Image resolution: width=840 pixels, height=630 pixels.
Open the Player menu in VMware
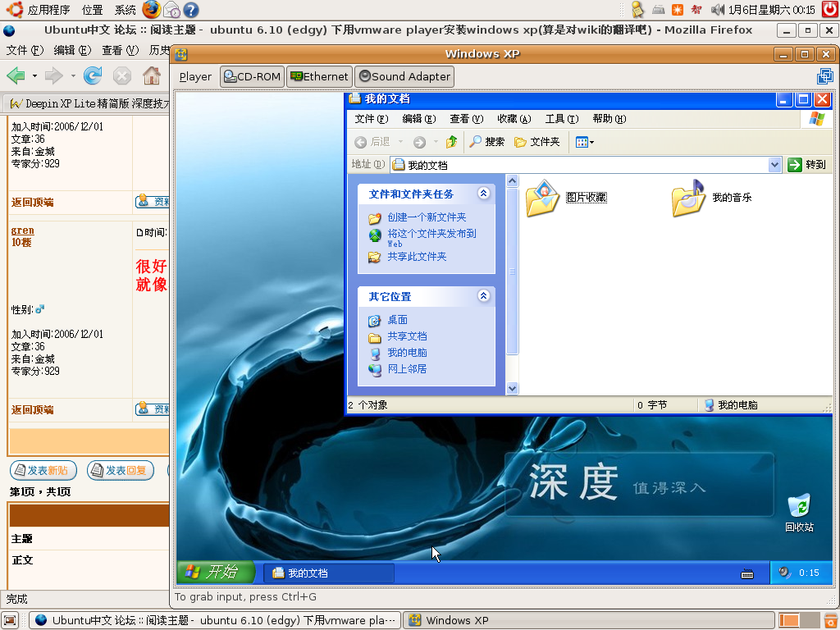click(195, 76)
